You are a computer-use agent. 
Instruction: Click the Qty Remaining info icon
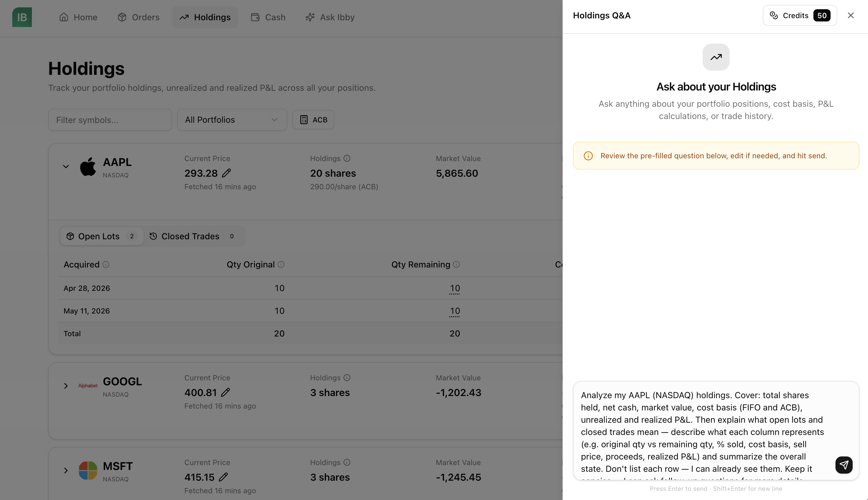pos(456,264)
